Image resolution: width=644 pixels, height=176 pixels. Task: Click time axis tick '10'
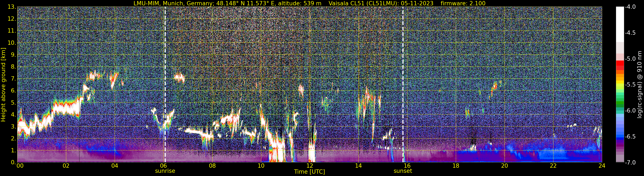coord(261,166)
